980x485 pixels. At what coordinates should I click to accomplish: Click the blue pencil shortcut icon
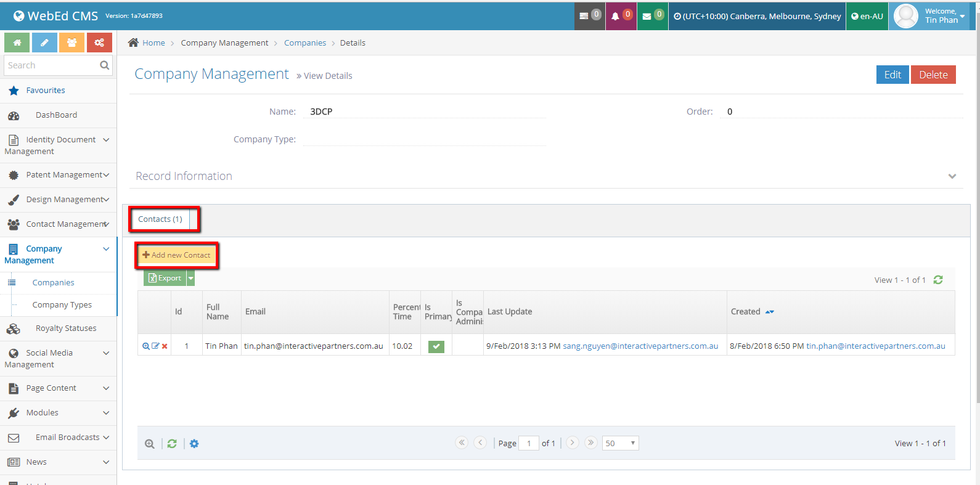(x=44, y=43)
